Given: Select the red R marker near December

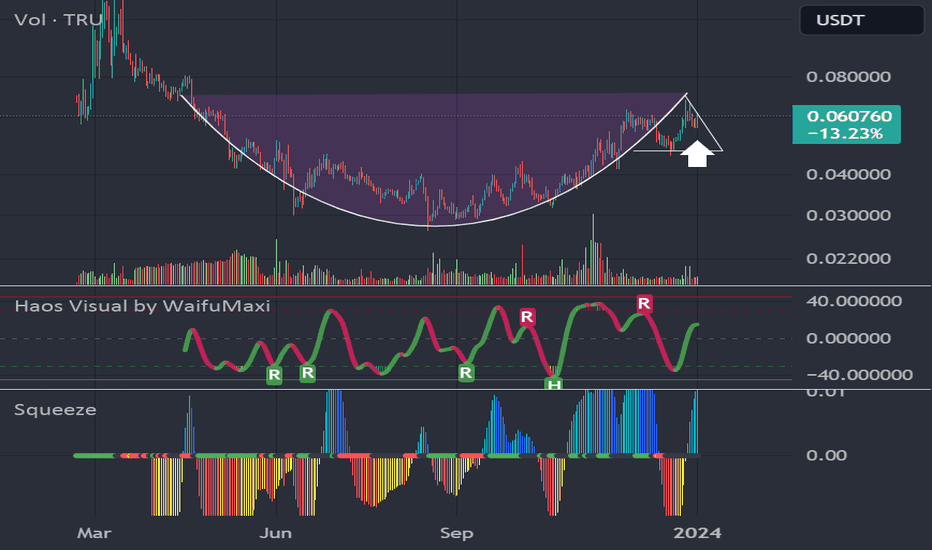Looking at the screenshot, I should (x=644, y=304).
